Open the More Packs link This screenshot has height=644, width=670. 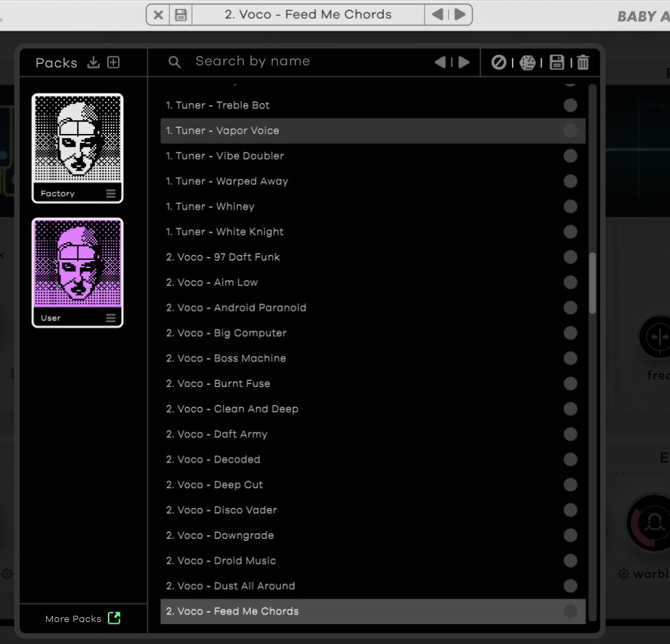coord(82,619)
